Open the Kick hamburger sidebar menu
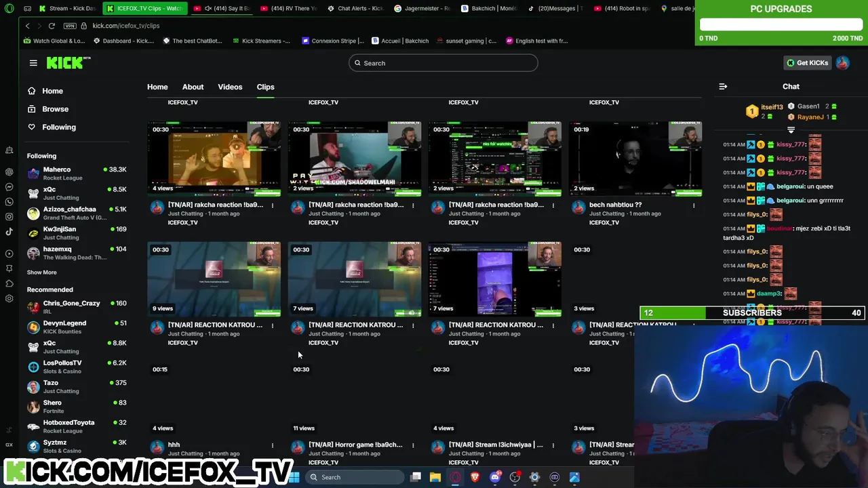 (33, 63)
